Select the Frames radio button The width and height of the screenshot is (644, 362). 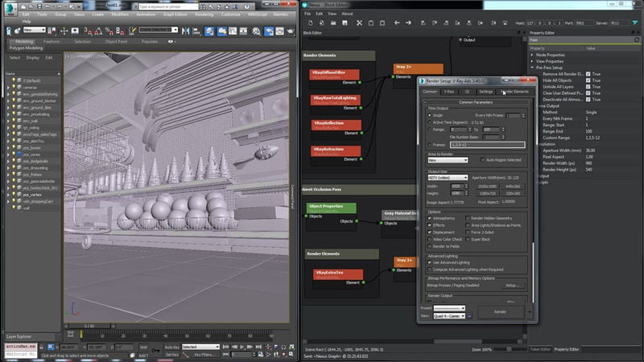coord(429,144)
